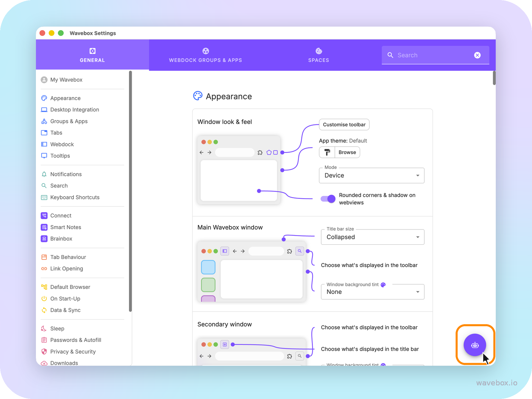
Task: Click the Browse theme button
Action: point(347,152)
